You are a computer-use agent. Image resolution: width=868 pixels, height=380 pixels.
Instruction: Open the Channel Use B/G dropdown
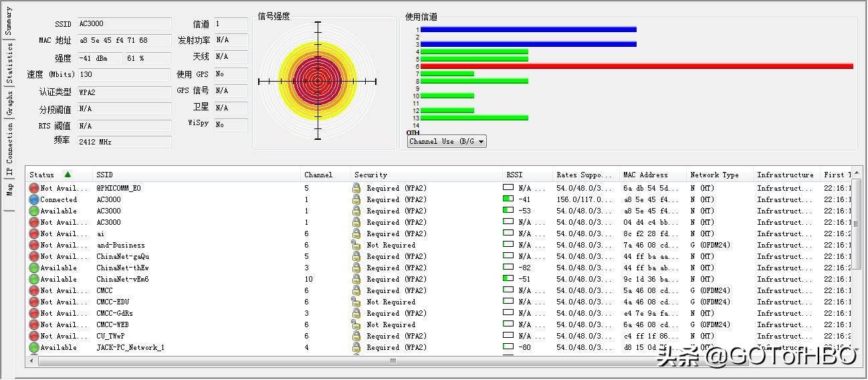pyautogui.click(x=447, y=141)
